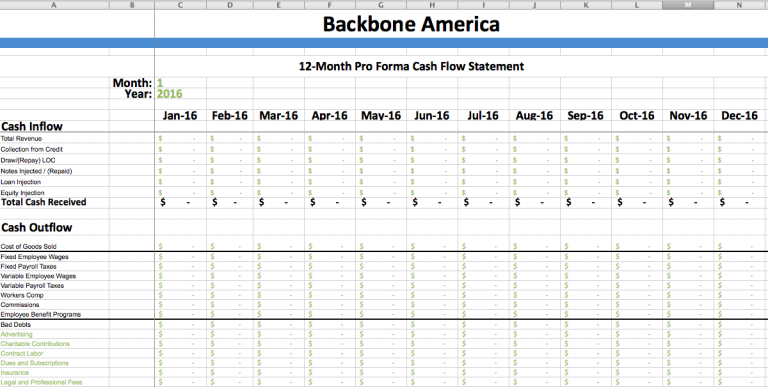Click the Variable Employee Wages label
The image size is (768, 387).
38,276
